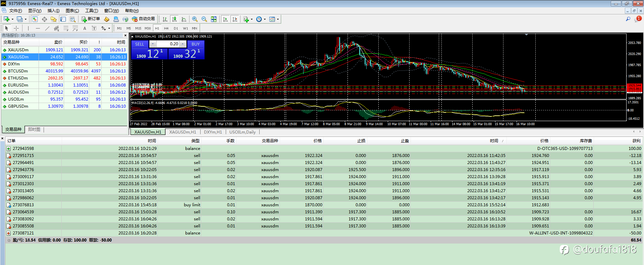Select the equidistant channel tool
Viewport: 644px width, 265px height.
coord(56,29)
